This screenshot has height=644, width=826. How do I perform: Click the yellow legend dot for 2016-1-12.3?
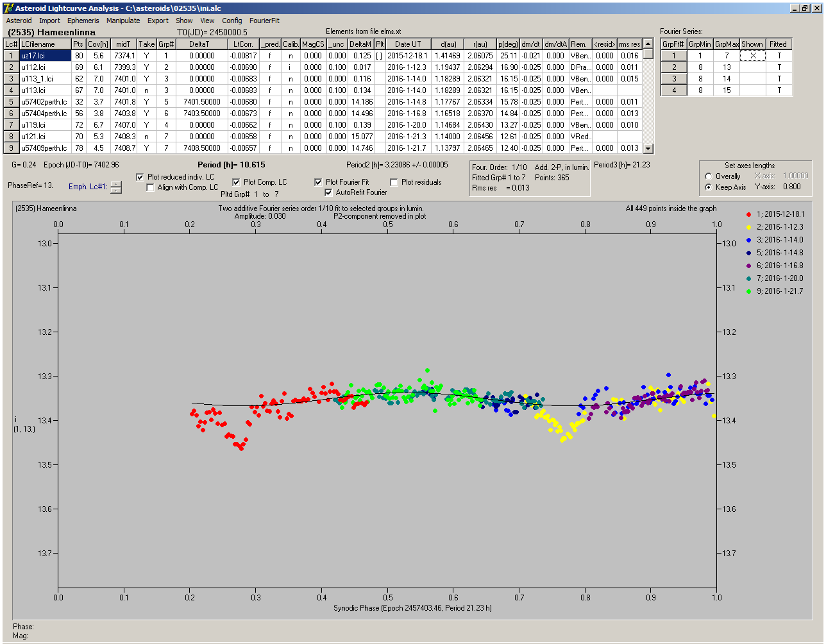[749, 227]
